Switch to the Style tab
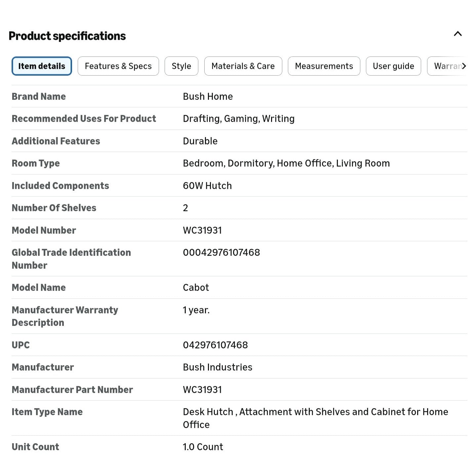Screen dimensions: 476x476 tap(181, 66)
